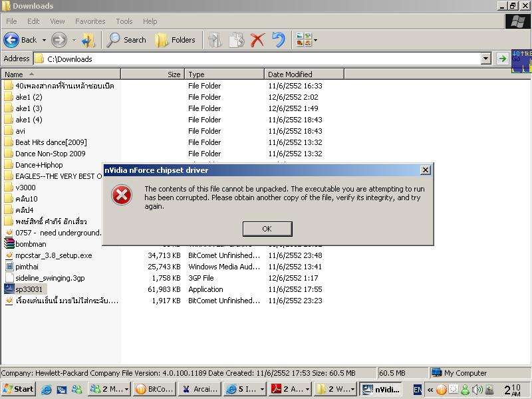Screen dimensions: 532x399
Task: Select the 'ake1 (3)' folder name
Action: coord(29,108)
